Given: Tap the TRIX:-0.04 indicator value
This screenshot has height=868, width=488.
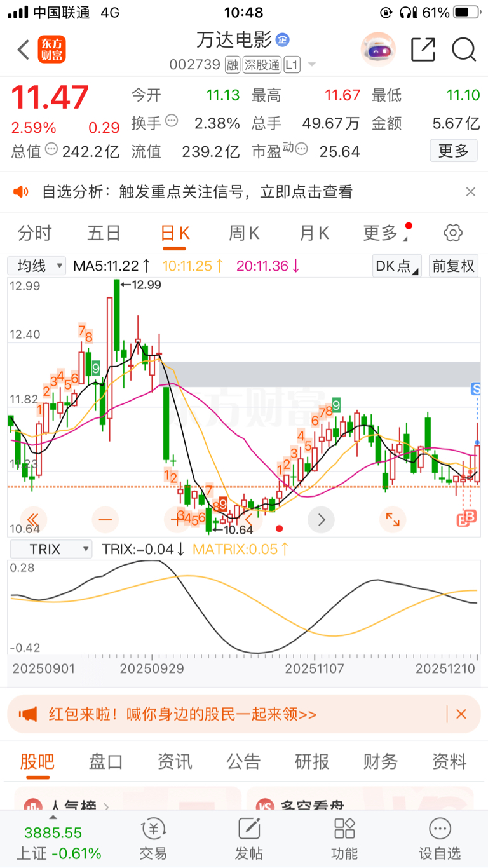Looking at the screenshot, I should [x=144, y=549].
